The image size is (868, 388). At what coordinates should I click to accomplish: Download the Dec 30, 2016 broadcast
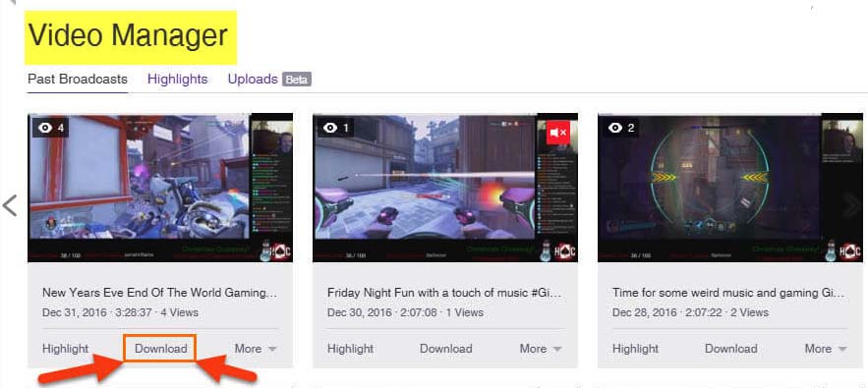(x=445, y=349)
